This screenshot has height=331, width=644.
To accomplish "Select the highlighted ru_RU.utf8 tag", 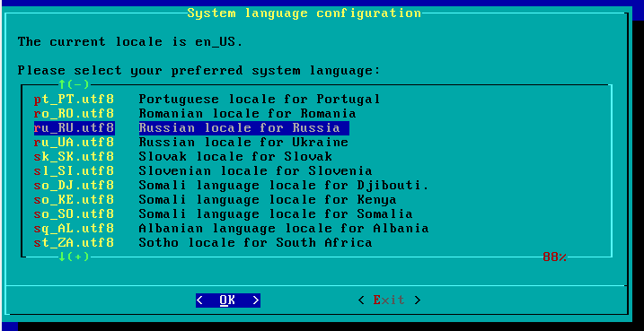I will pyautogui.click(x=74, y=128).
